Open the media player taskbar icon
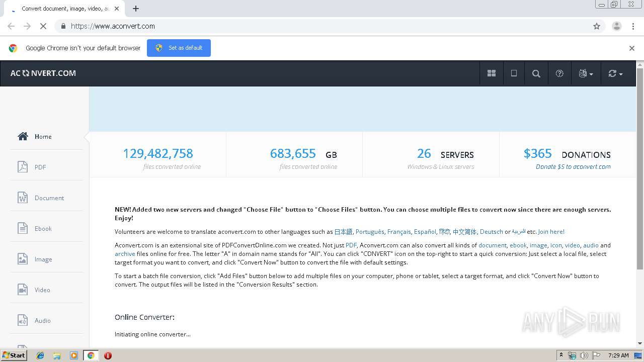The image size is (644, 362). [x=73, y=355]
